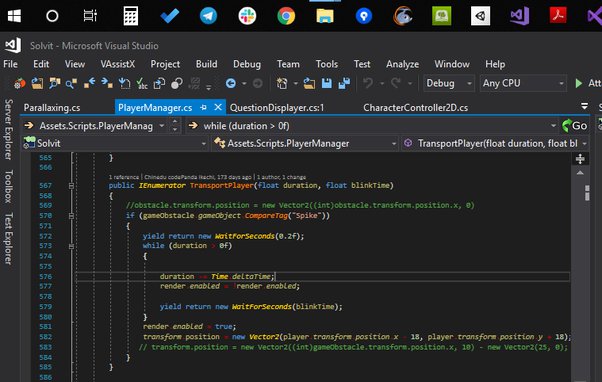Open the Team menu
This screenshot has height=382, width=602.
(288, 64)
